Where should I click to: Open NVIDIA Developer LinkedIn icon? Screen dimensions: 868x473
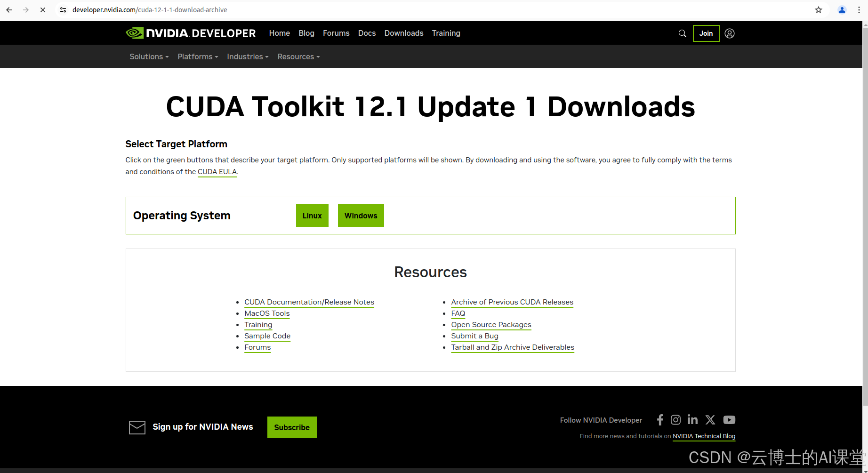(692, 419)
